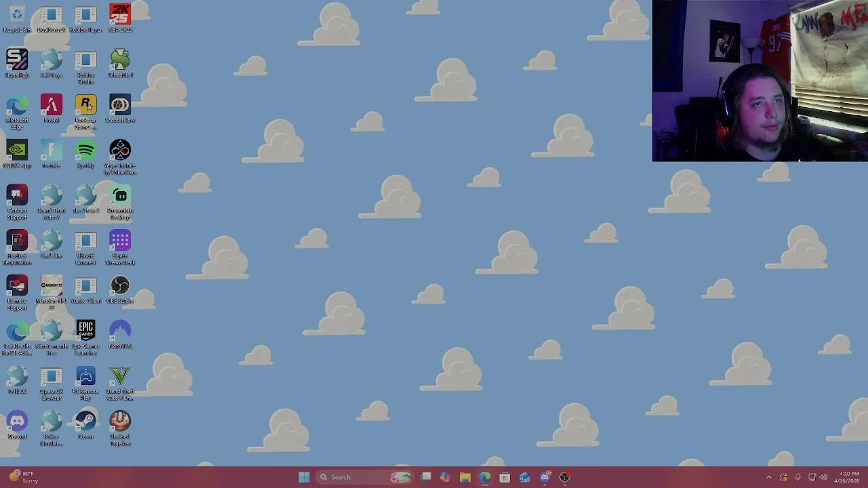Viewport: 868px width, 488px height.
Task: Open the network tray icon
Action: point(812,477)
